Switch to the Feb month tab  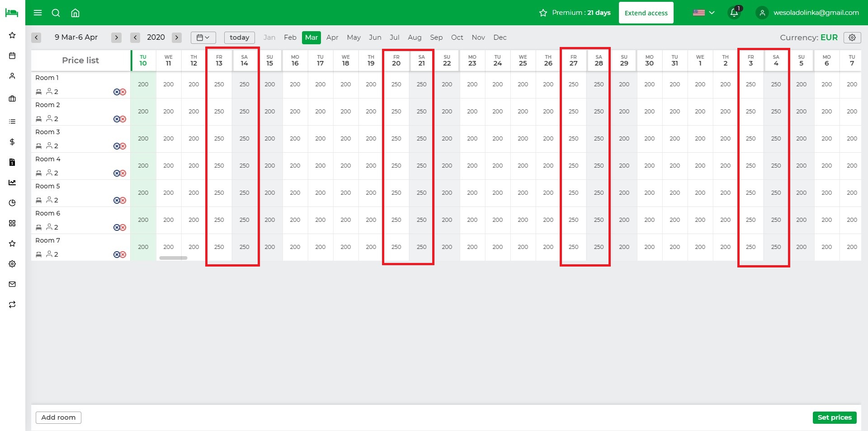point(290,37)
